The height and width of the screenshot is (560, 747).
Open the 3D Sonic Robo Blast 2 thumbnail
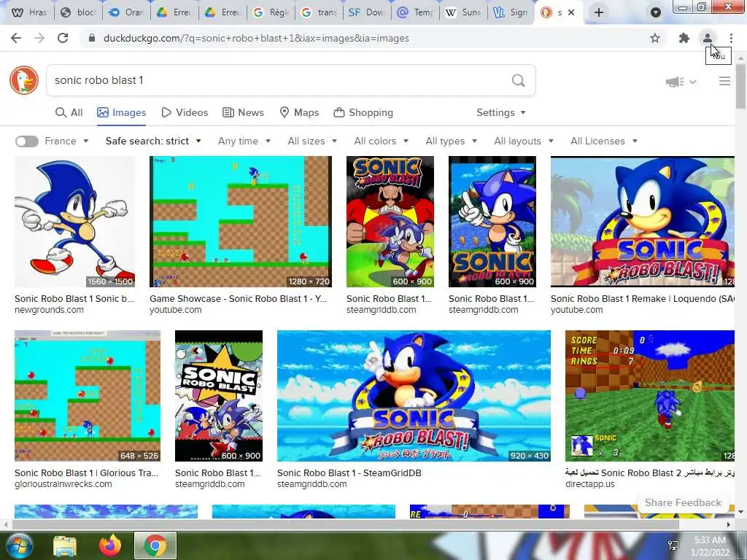click(x=650, y=396)
